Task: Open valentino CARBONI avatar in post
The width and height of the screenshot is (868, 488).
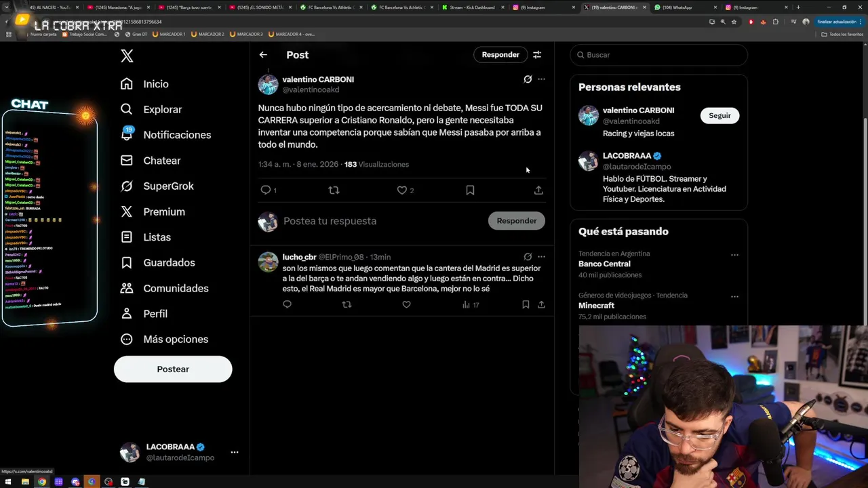Action: (x=268, y=85)
